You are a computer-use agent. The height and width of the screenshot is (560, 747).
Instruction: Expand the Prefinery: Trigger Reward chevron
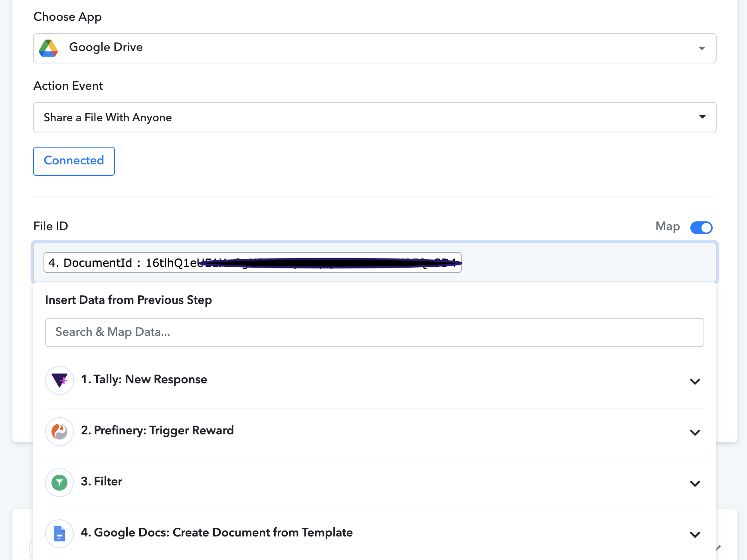point(695,432)
